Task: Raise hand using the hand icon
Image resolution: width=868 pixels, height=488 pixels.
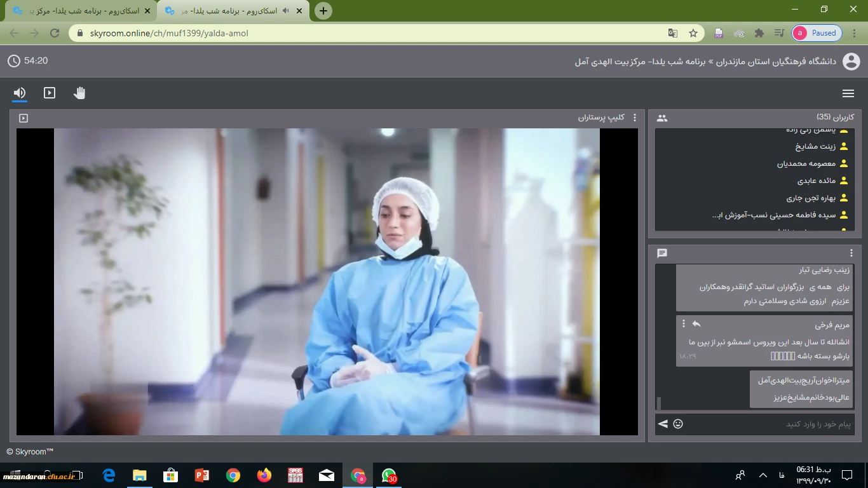Action: pos(79,93)
